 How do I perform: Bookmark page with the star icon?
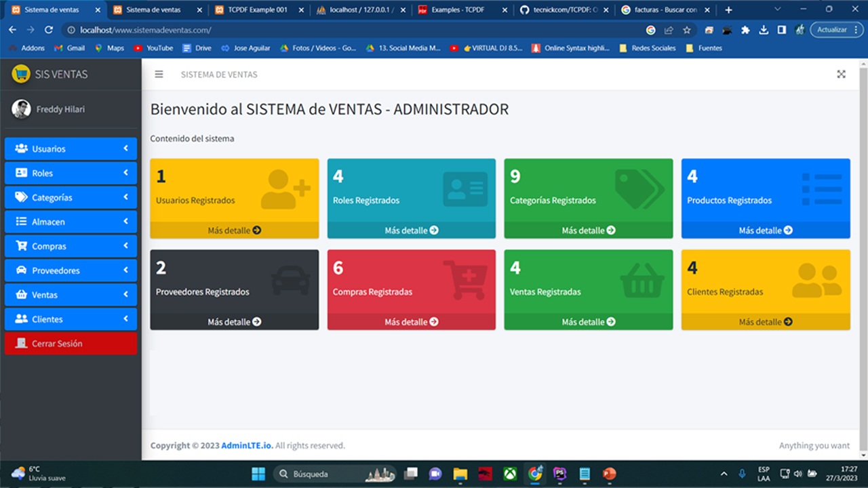686,30
